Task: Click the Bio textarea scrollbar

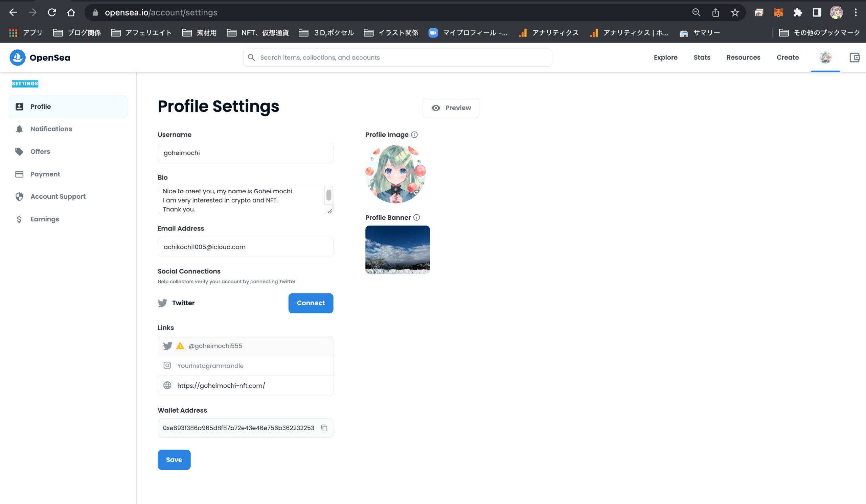Action: click(x=328, y=195)
